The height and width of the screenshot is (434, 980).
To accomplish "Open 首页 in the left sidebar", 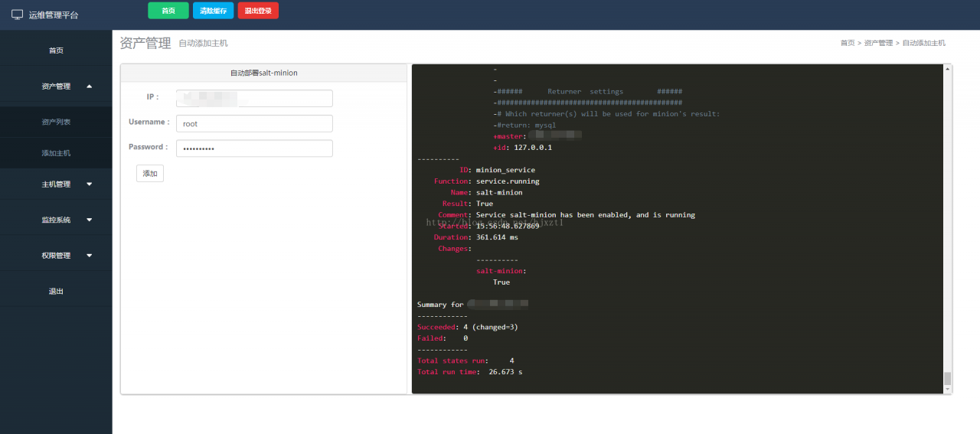I will [56, 51].
